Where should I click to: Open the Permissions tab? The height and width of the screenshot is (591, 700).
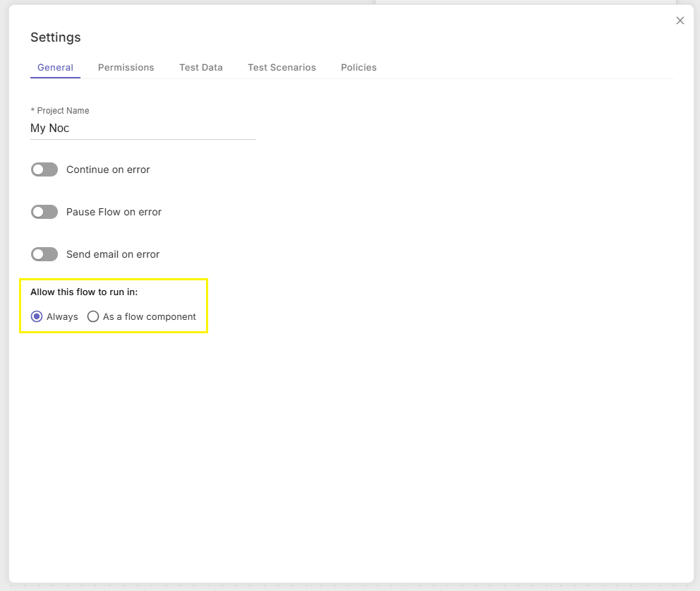tap(126, 68)
